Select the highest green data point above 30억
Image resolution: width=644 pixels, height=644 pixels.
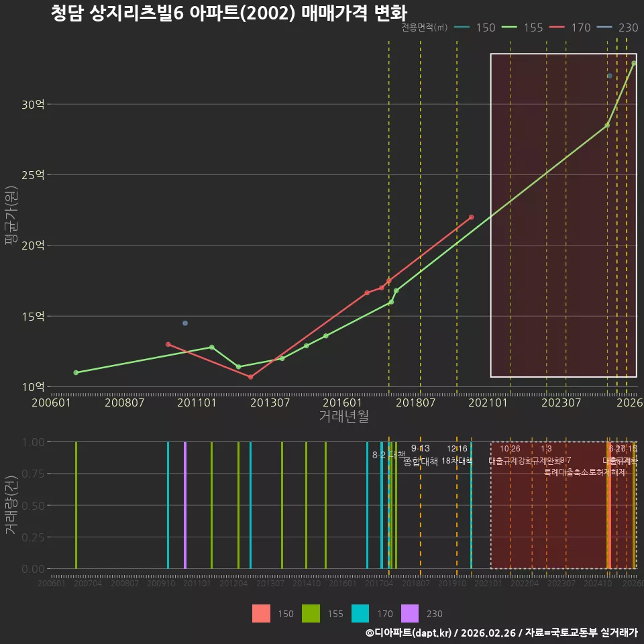[x=634, y=63]
